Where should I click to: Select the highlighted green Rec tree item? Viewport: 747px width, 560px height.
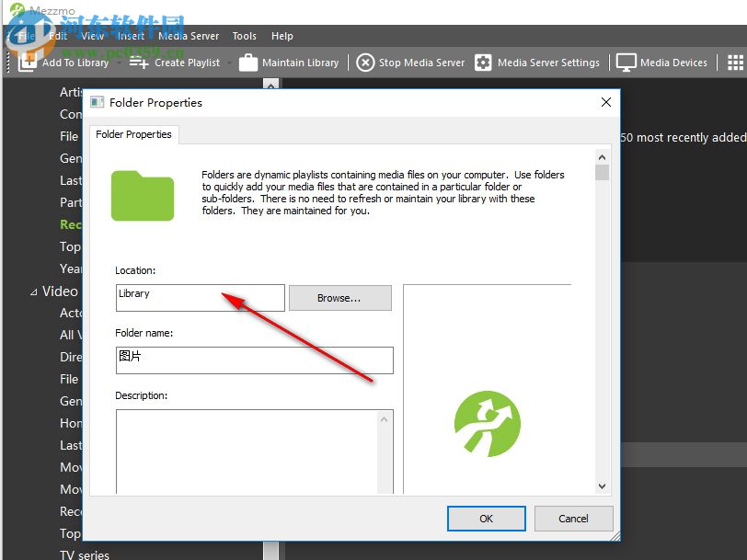pyautogui.click(x=71, y=224)
